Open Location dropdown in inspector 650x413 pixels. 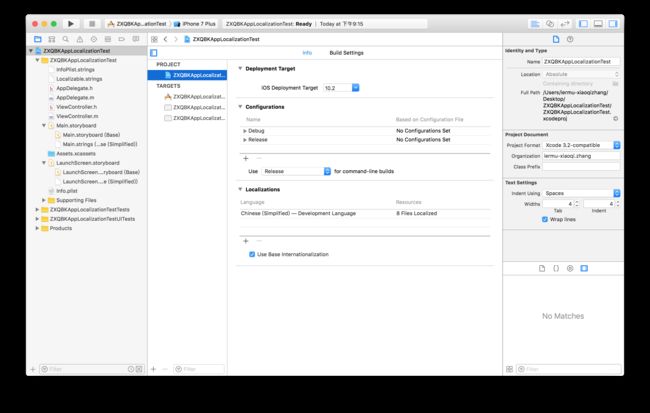pos(582,74)
